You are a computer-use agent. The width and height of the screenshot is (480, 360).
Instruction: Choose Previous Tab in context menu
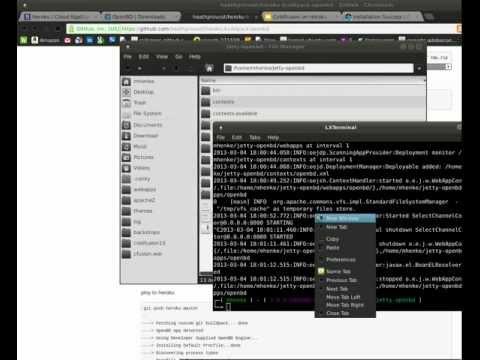point(345,280)
